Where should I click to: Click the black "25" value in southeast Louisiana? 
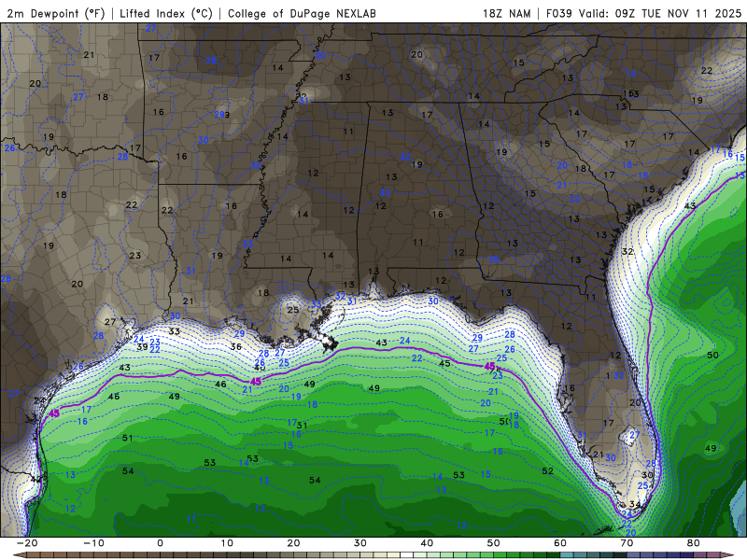click(x=292, y=310)
